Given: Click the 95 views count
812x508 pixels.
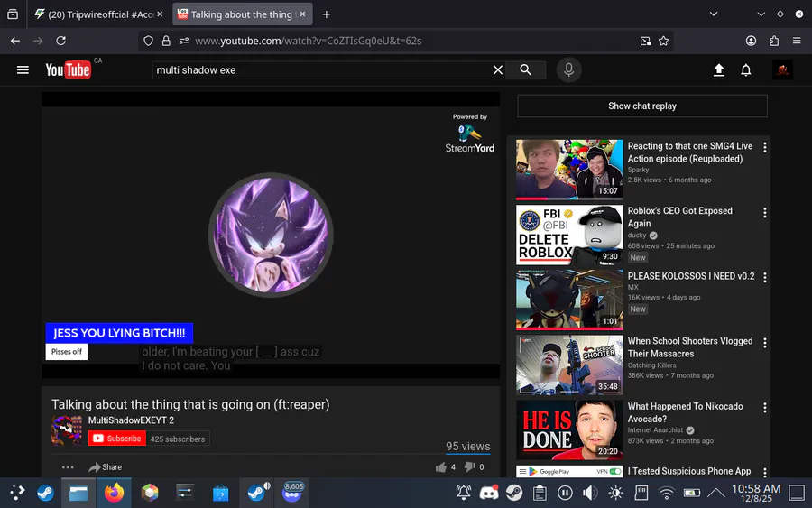Looking at the screenshot, I should 468,446.
